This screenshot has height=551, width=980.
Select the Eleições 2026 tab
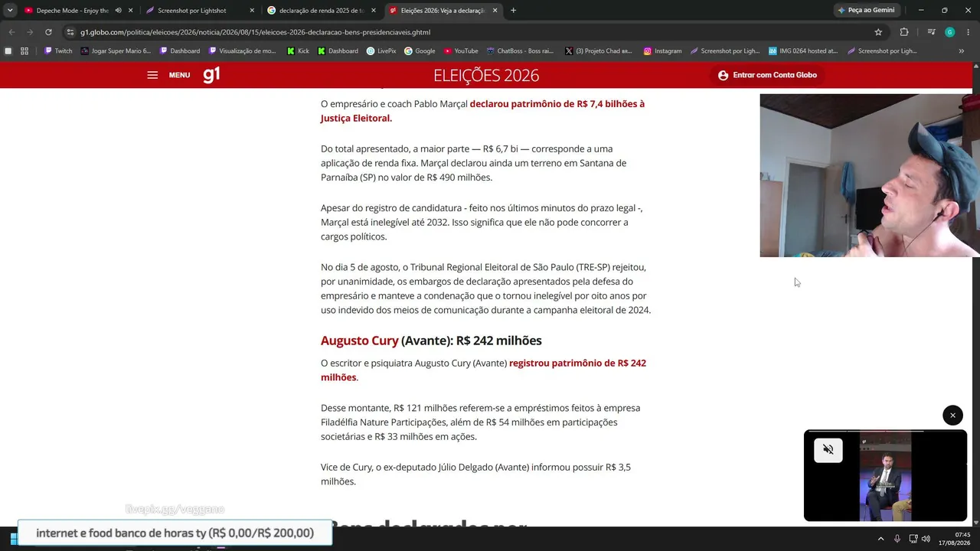coord(443,11)
